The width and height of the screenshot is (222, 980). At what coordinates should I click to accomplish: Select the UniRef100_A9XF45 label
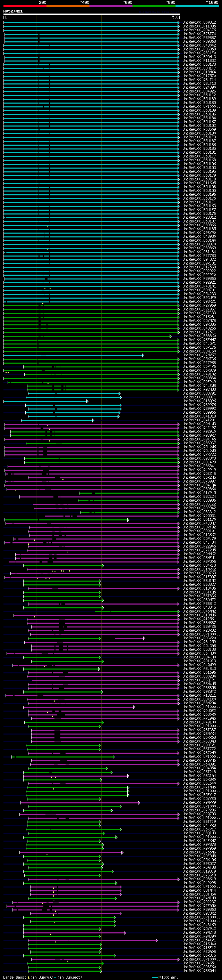point(199,439)
